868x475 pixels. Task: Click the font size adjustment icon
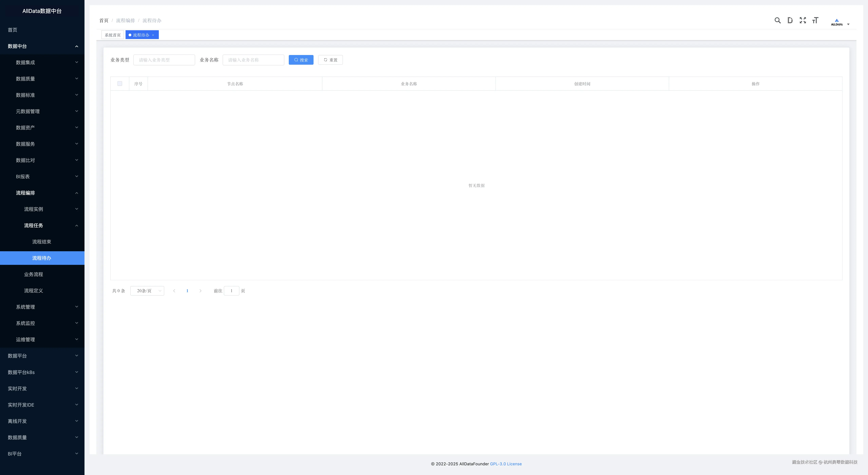point(815,20)
